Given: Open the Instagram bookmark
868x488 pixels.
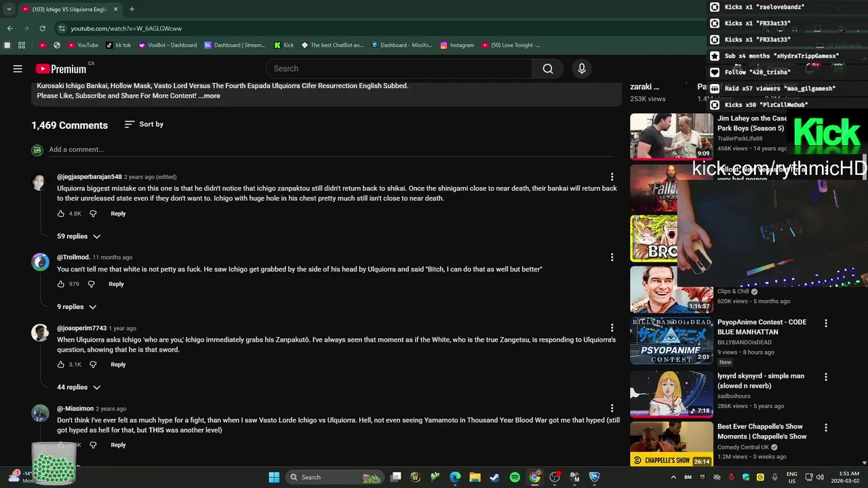Looking at the screenshot, I should pyautogui.click(x=457, y=45).
